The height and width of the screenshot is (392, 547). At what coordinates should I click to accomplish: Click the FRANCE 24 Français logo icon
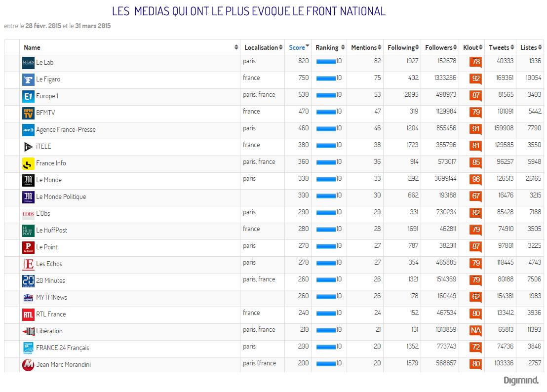click(28, 348)
